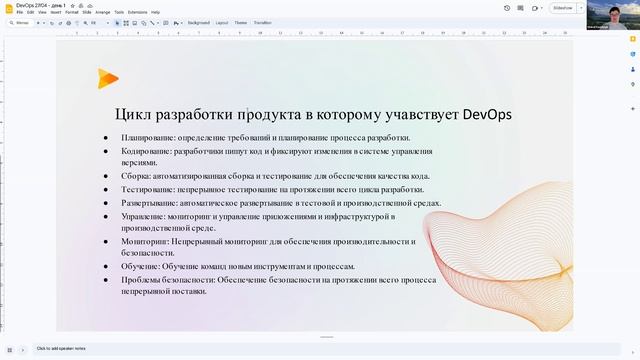
Task: Select the text box tool
Action: 126,23
